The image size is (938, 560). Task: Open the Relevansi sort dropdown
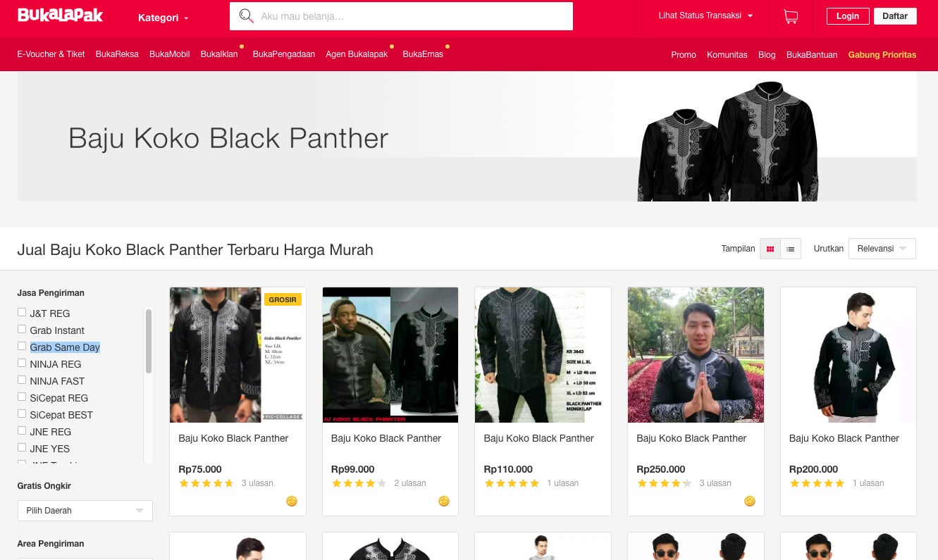(882, 249)
